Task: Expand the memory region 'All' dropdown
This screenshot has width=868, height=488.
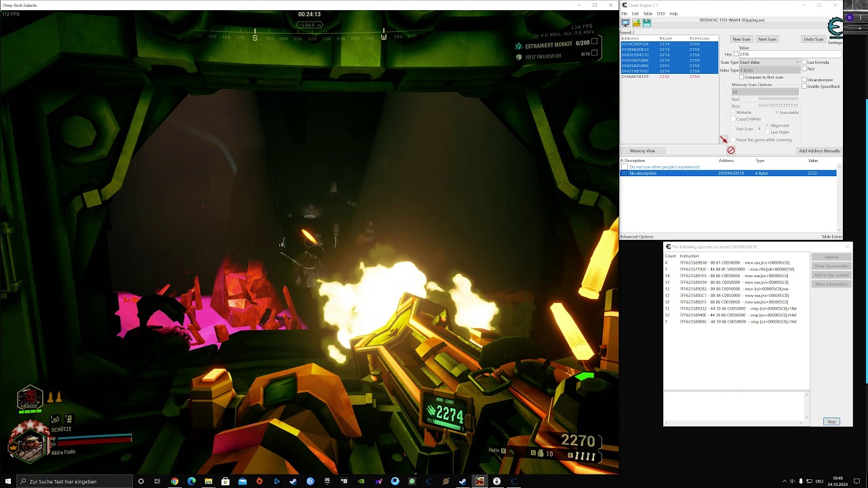Action: pyautogui.click(x=765, y=92)
